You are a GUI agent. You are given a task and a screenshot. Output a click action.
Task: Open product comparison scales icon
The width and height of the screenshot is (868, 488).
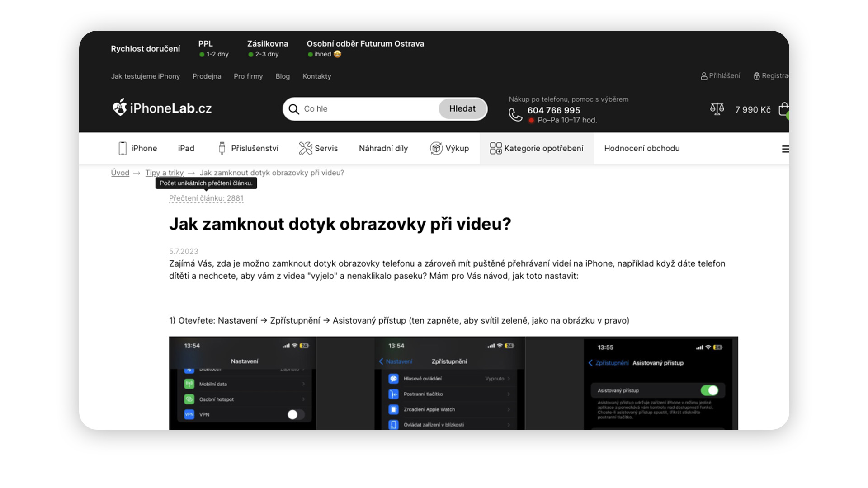coord(717,109)
